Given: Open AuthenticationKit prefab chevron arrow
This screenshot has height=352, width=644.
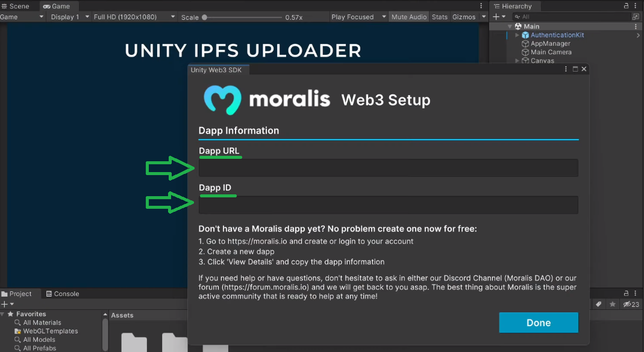Looking at the screenshot, I should (638, 36).
